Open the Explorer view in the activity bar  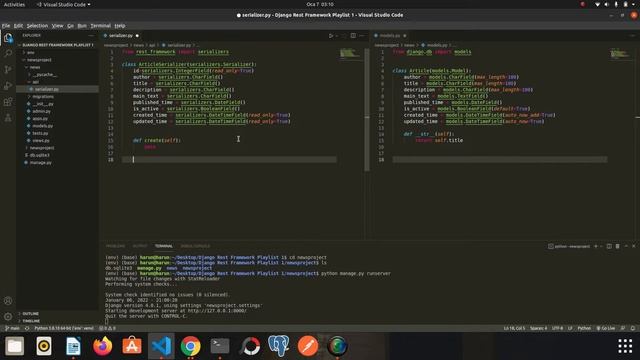tap(8, 38)
